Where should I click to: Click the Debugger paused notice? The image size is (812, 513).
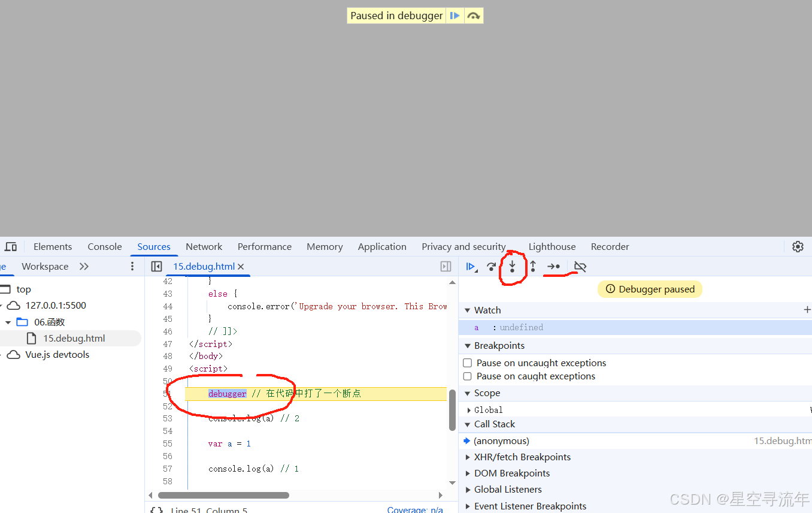pyautogui.click(x=650, y=289)
